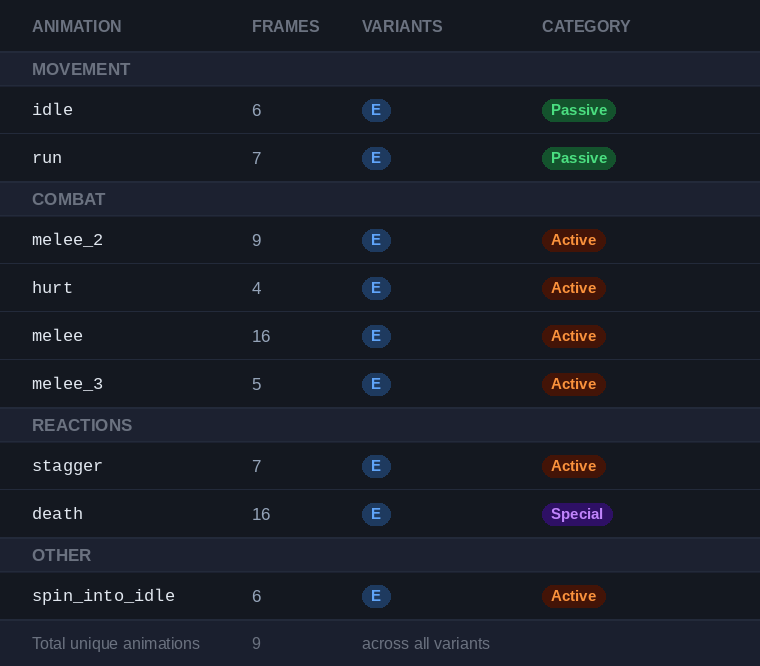Select the melee_3 animation name
The width and height of the screenshot is (760, 666).
coord(67,384)
